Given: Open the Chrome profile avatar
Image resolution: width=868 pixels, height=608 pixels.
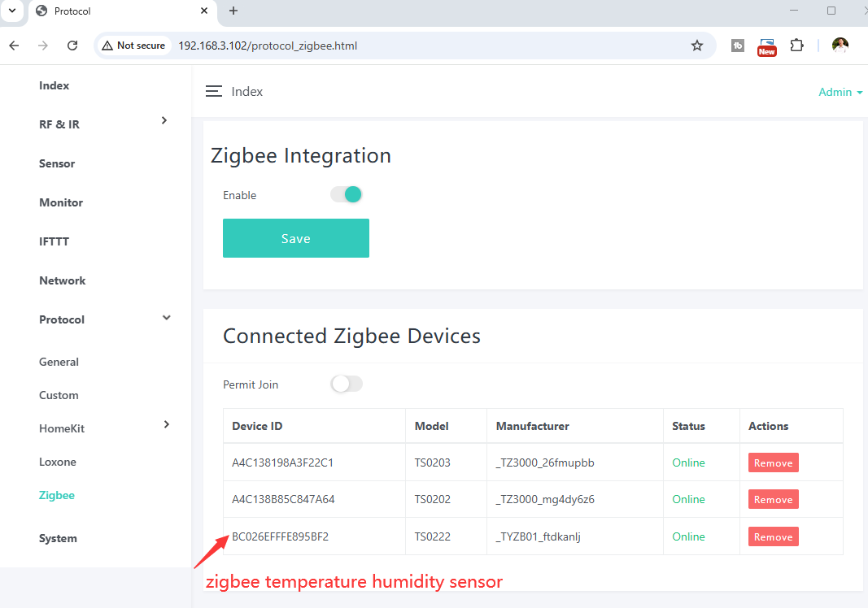Looking at the screenshot, I should point(840,46).
